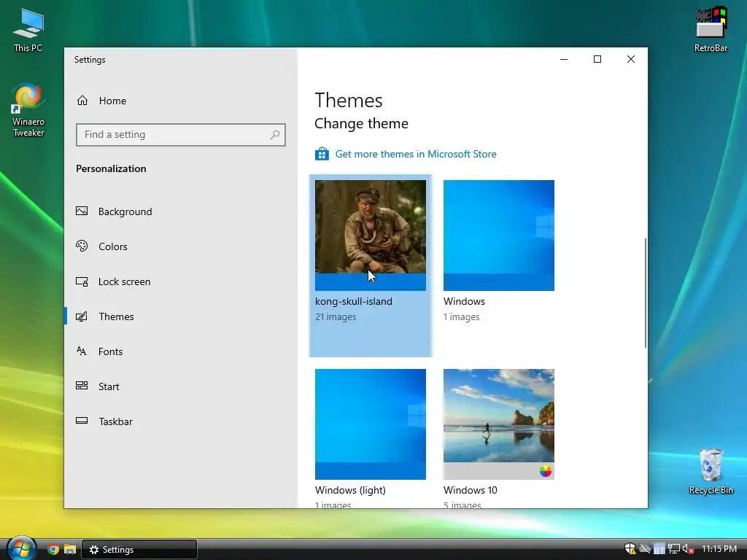Follow Get more themes in Microsoft Store link

[415, 154]
